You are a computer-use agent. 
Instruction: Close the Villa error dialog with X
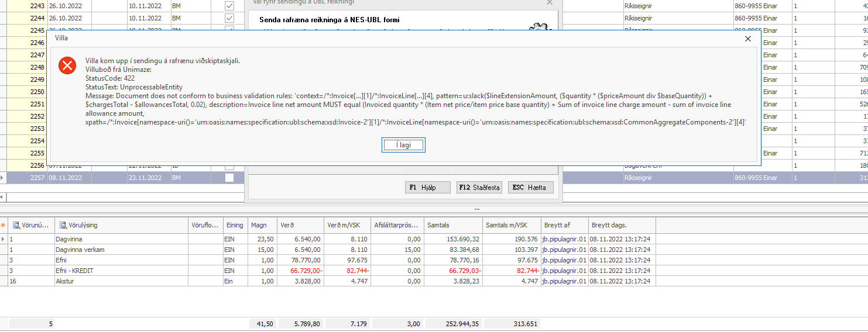[747, 39]
